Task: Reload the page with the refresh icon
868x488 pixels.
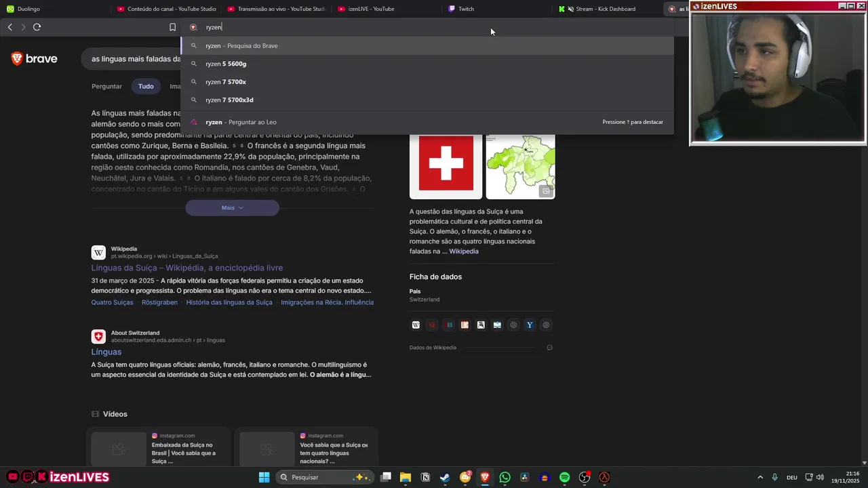Action: tap(37, 27)
